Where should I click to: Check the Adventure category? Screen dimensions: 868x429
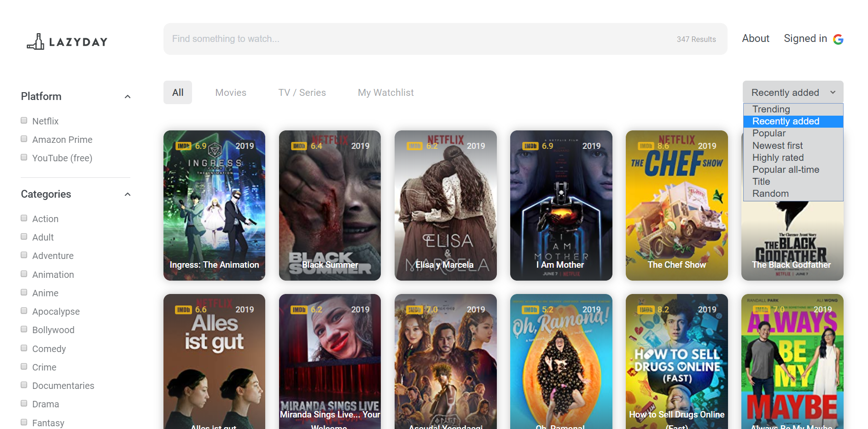click(24, 255)
